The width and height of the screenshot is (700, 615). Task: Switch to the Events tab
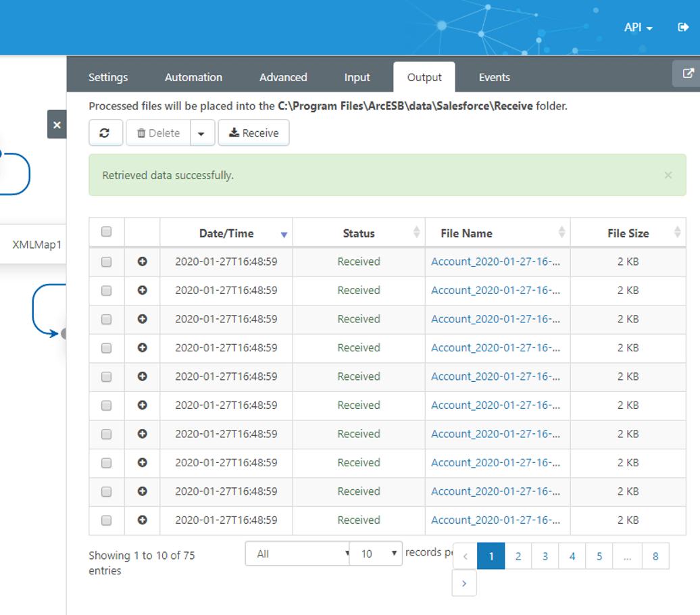coord(494,77)
